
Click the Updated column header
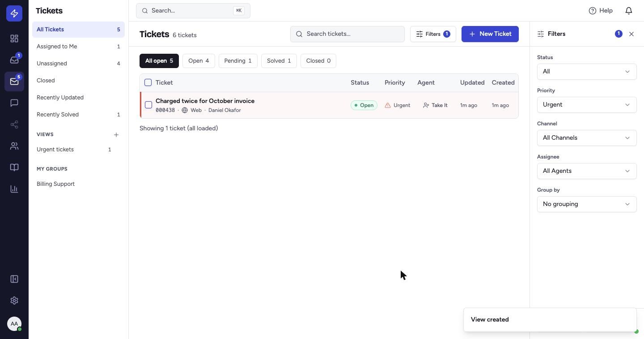472,83
